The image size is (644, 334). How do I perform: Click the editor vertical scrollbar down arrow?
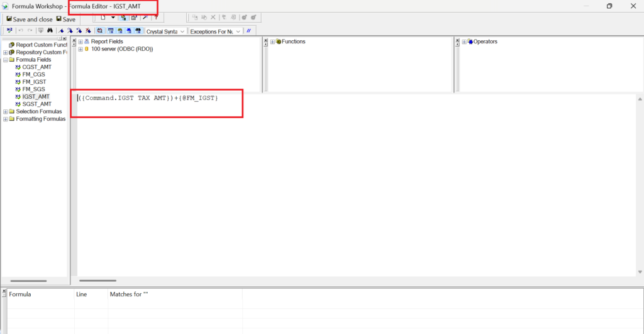click(640, 272)
